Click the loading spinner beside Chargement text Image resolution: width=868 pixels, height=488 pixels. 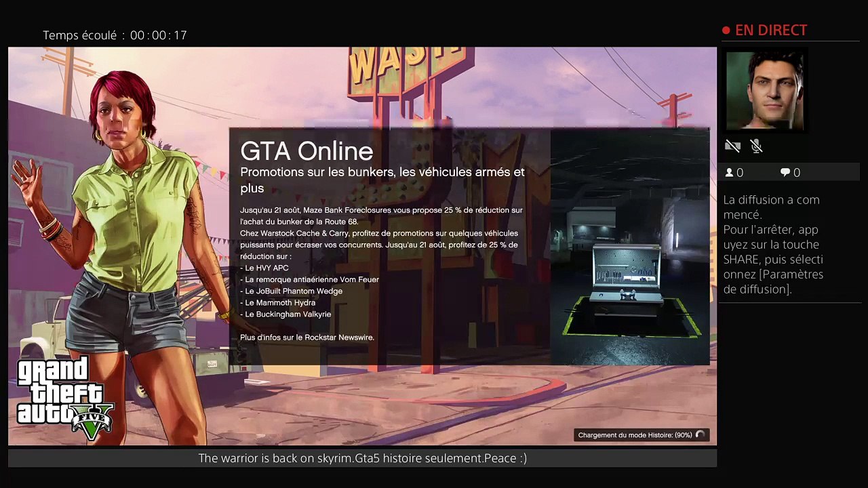701,435
